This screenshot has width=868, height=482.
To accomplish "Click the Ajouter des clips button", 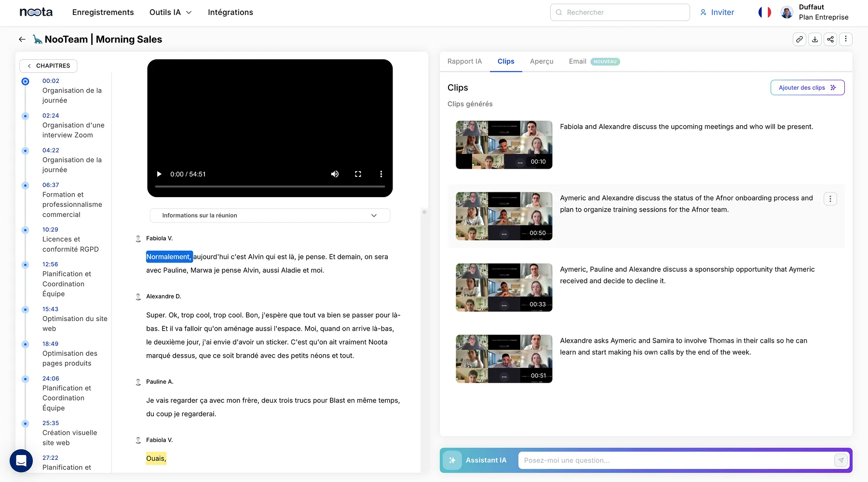I will tap(807, 87).
